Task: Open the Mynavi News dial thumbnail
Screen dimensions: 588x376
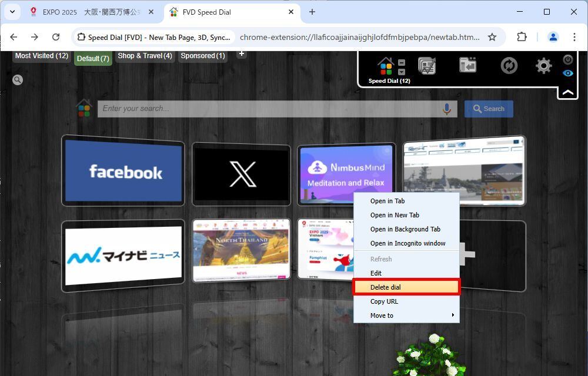Action: [123, 256]
